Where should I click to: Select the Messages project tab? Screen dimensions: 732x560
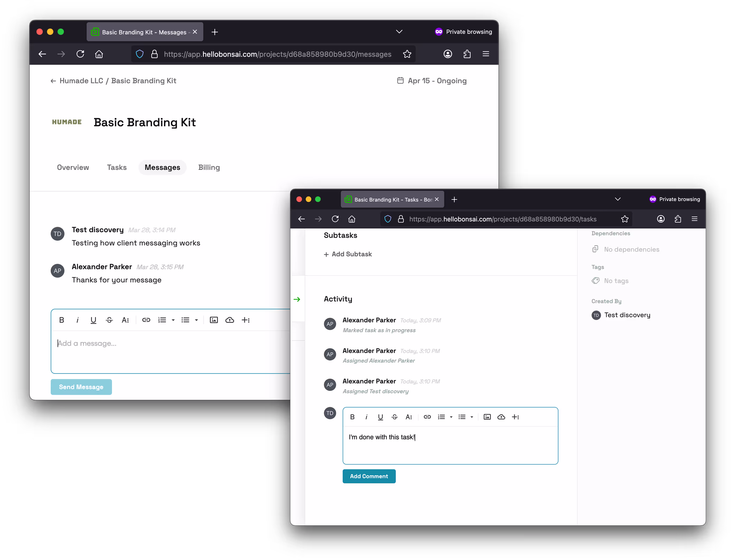pyautogui.click(x=162, y=167)
